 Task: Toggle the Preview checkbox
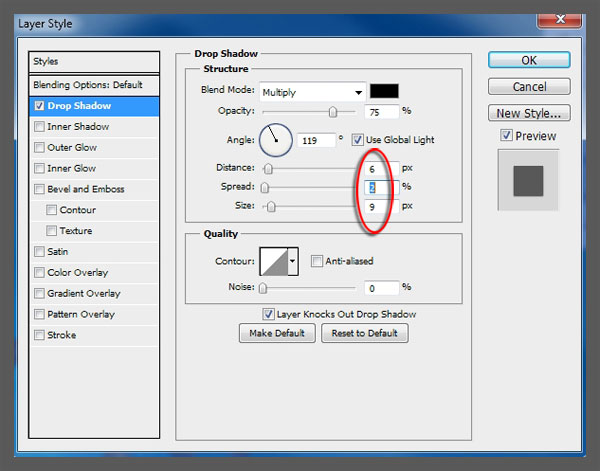pos(506,136)
